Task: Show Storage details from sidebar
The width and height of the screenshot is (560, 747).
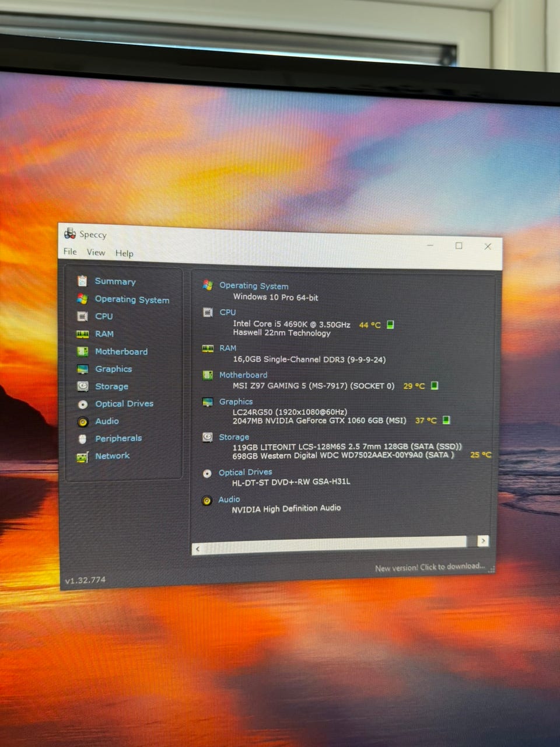Action: [x=111, y=386]
